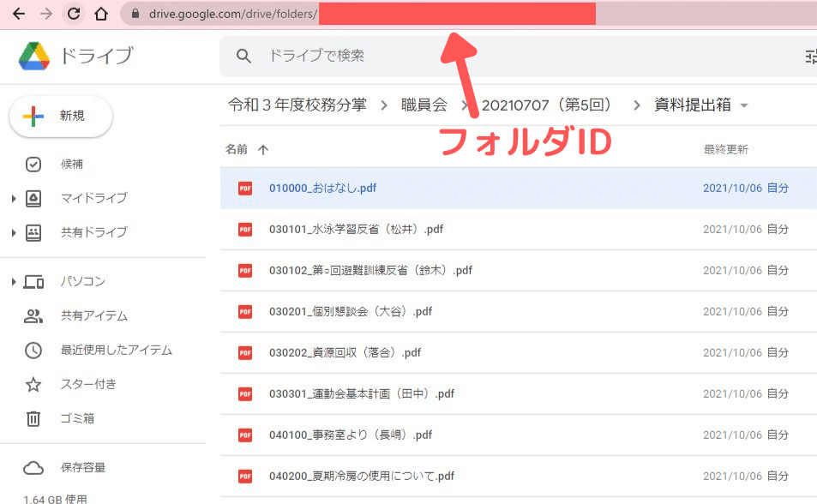Click the Starred (スター付き) star icon
This screenshot has height=504, width=817.
33,384
